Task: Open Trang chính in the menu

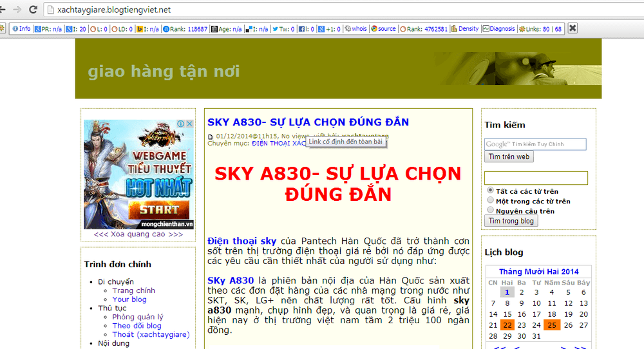Action: pos(134,290)
